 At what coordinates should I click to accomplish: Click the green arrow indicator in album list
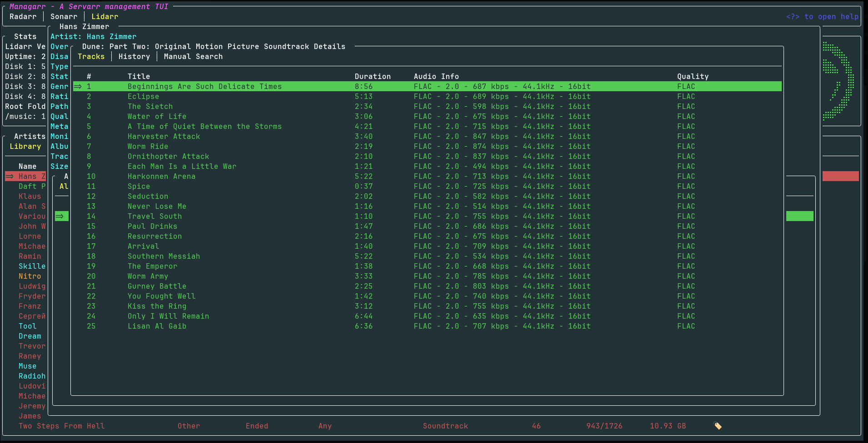60,217
